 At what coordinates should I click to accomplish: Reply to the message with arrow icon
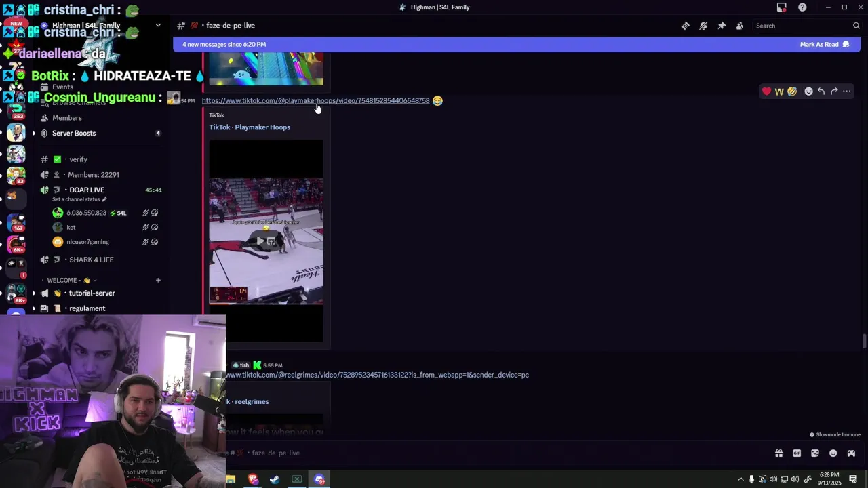[x=821, y=91]
